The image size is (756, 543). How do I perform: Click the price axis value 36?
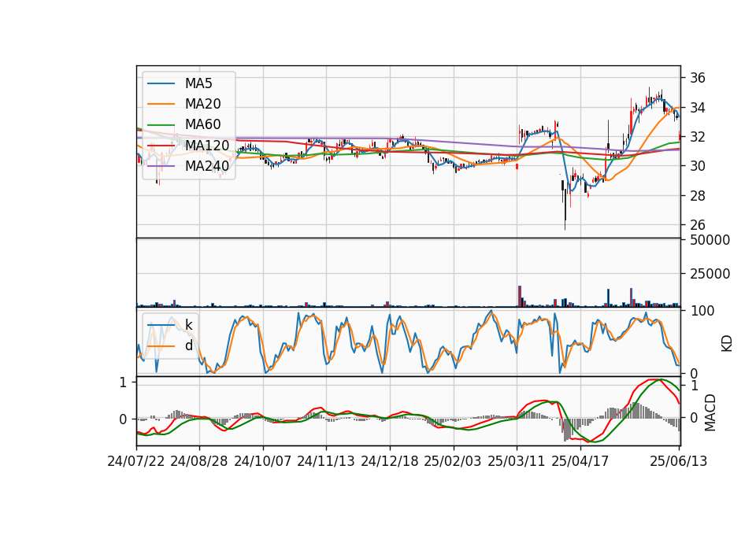[x=697, y=78]
